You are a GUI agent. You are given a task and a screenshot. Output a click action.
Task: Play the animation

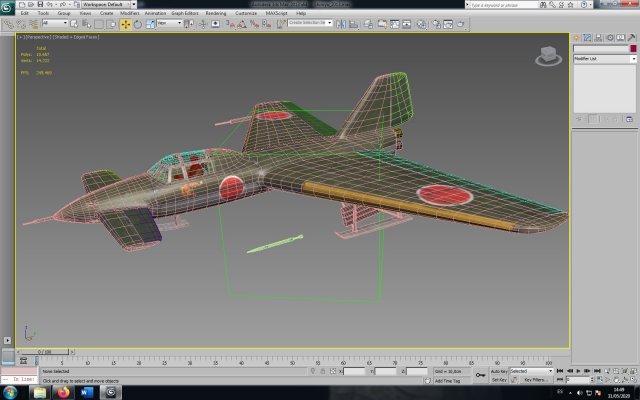click(578, 371)
